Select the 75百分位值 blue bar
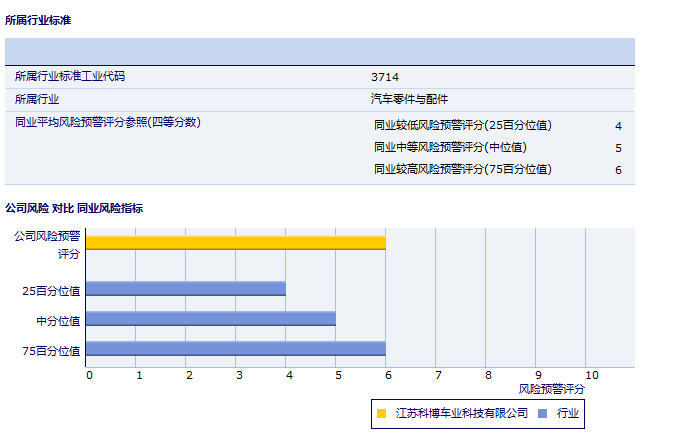This screenshot has width=691, height=436. pyautogui.click(x=236, y=349)
